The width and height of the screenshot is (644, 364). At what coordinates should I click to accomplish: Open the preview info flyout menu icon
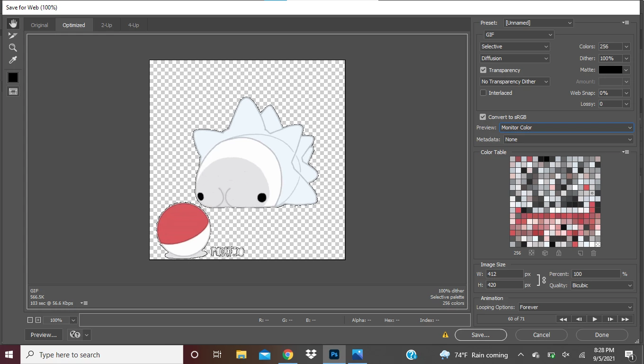point(84,303)
